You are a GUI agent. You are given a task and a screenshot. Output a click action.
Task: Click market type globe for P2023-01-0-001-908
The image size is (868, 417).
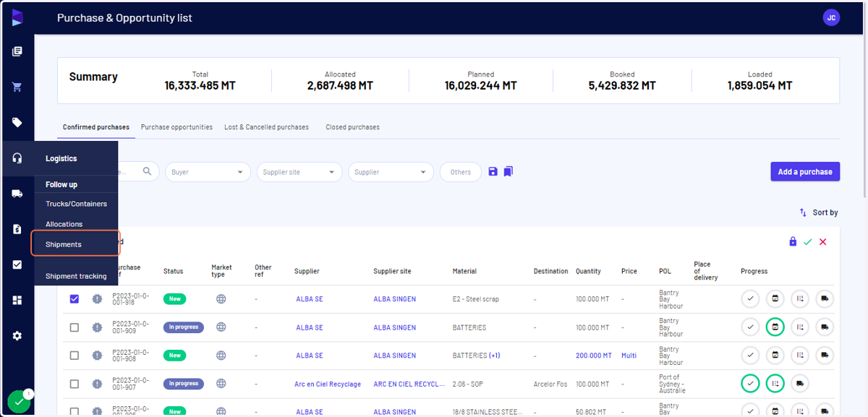[221, 356]
